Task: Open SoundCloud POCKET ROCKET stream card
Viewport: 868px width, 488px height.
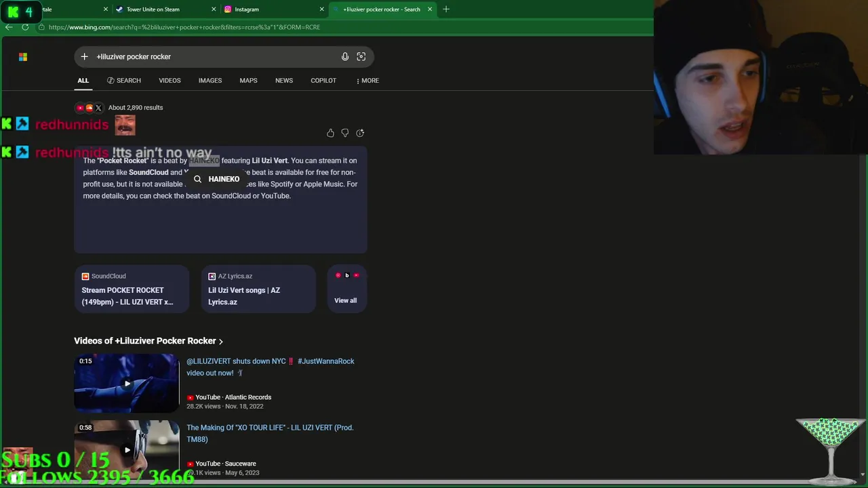Action: 132,289
